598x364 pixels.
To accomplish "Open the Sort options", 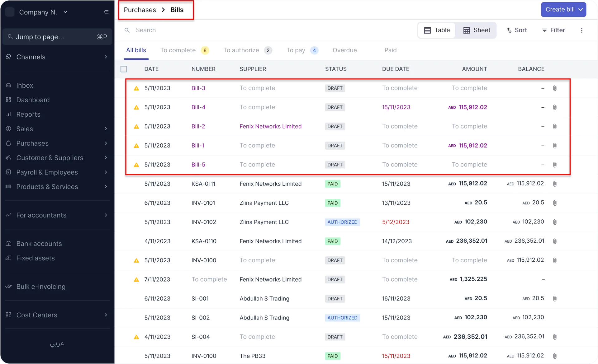I will pos(517,30).
